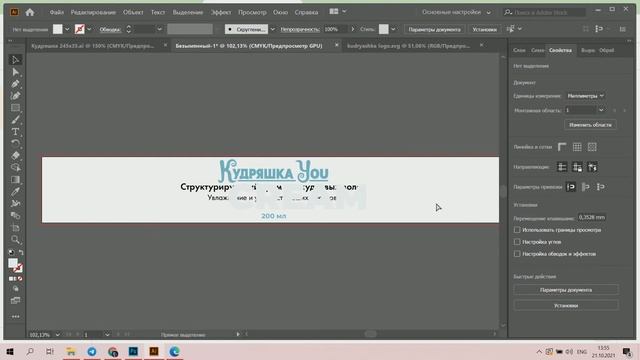Open stroke color dropdown arrow in control bar

tap(89, 29)
